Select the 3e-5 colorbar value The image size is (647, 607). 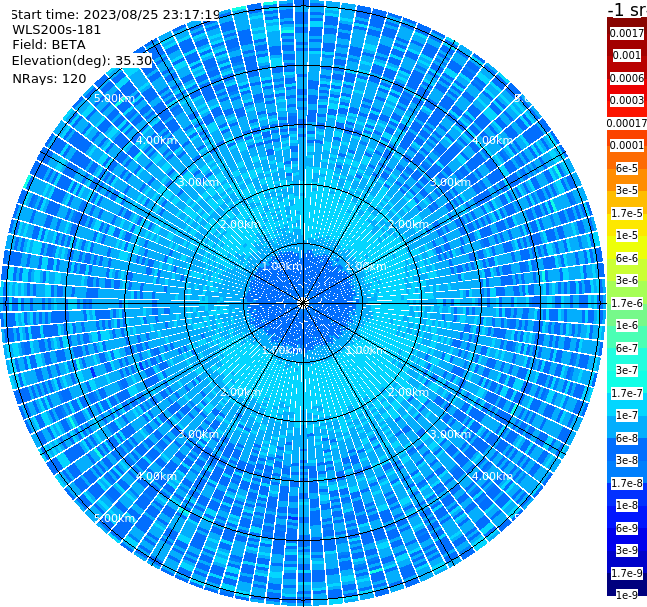coord(627,190)
